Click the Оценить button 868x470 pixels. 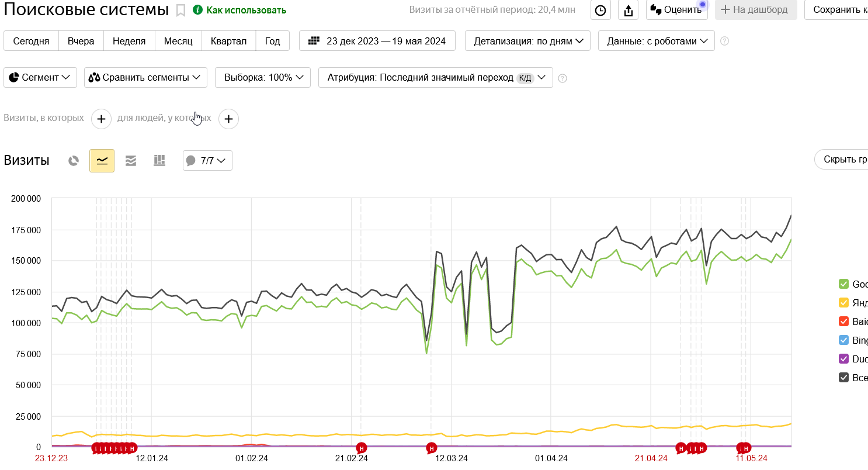pos(676,10)
